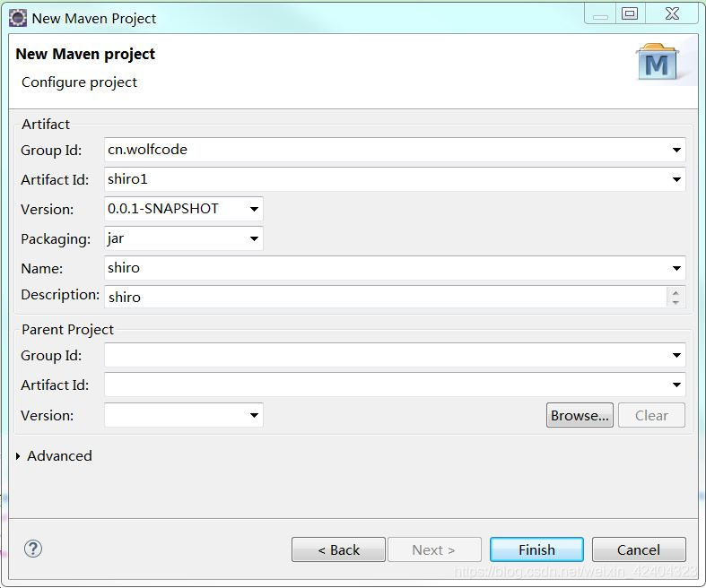This screenshot has height=588, width=706.
Task: Open the shiro1 Artifact Id dropdown arrow
Action: [x=676, y=179]
